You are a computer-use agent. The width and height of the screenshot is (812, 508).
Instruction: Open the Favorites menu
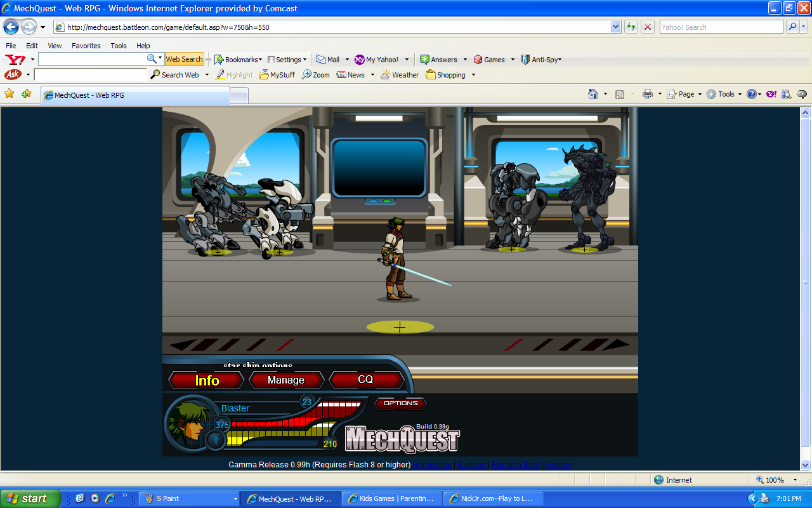click(x=88, y=45)
